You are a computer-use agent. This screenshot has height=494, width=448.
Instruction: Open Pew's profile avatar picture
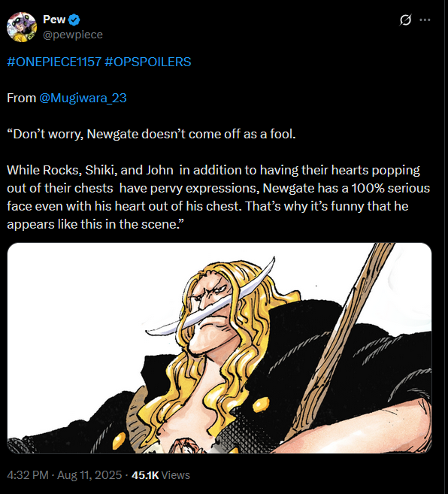[x=22, y=27]
